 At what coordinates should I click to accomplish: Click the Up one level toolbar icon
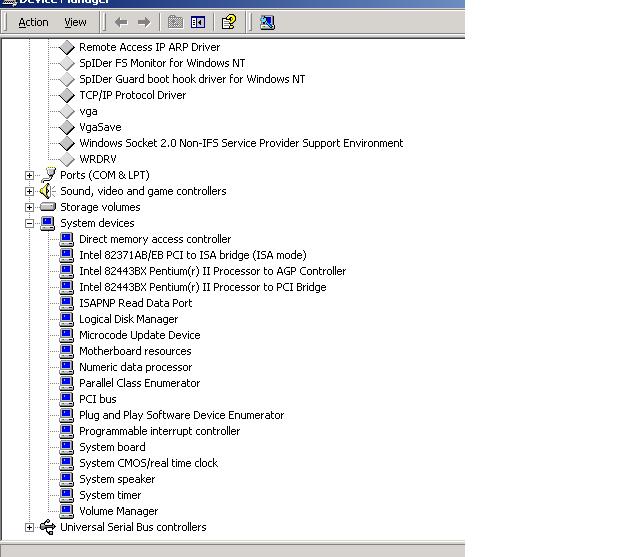pos(176,22)
